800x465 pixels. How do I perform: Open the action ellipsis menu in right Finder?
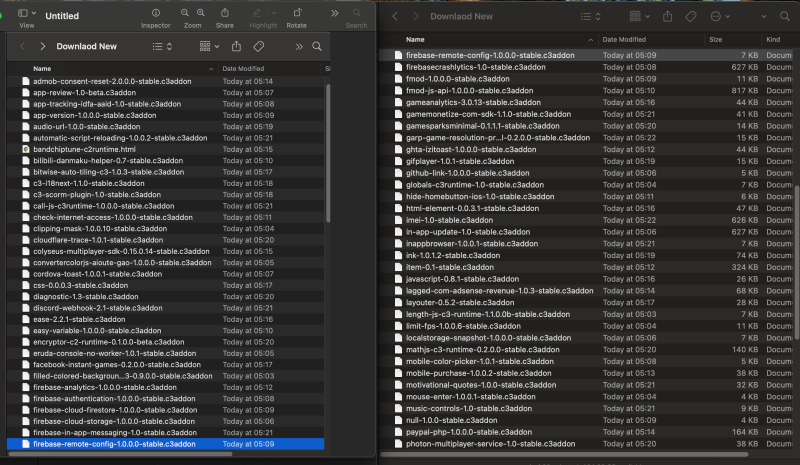pos(720,16)
